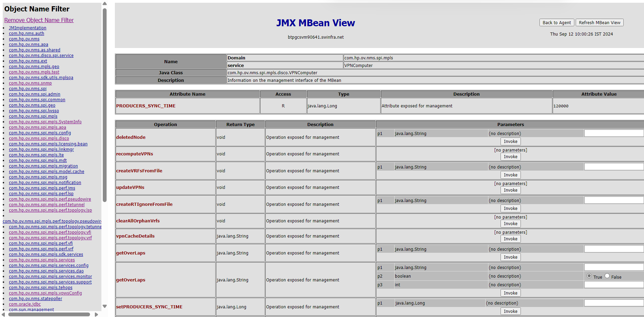Screen dimensions: 644x317
Task: Invoke the setPRODUCERS_SYNC_TIME operation
Action: tap(511, 311)
